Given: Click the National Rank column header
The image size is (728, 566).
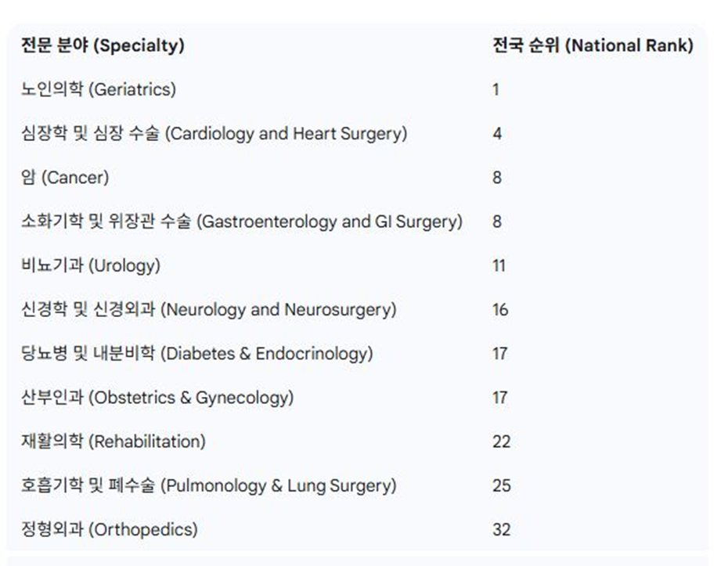Looking at the screenshot, I should pyautogui.click(x=593, y=45).
